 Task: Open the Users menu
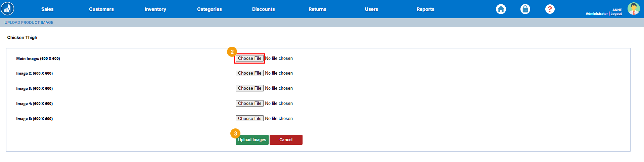[371, 9]
